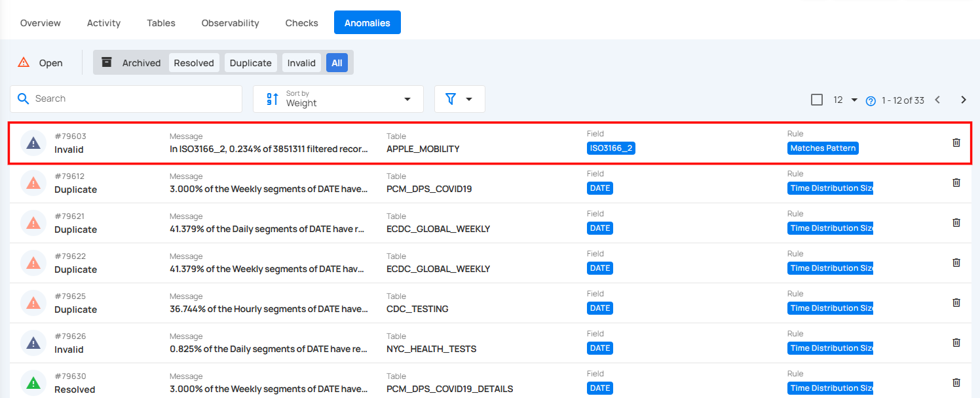Tick the select-all checkbox
The height and width of the screenshot is (398, 980).
(817, 100)
